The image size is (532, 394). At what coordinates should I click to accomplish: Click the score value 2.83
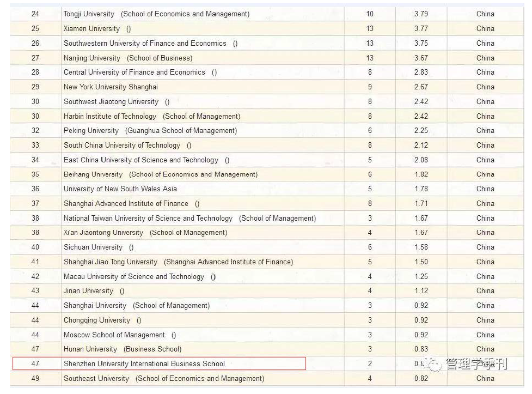tap(421, 72)
